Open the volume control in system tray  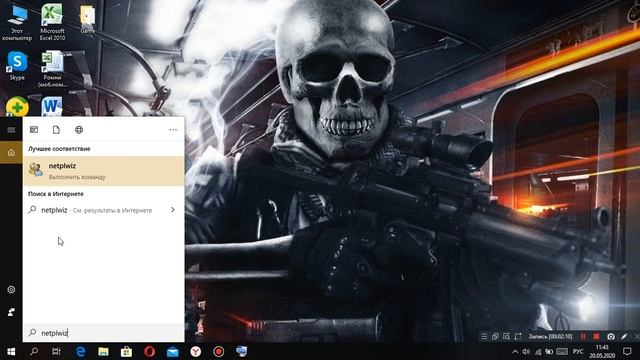pos(526,351)
